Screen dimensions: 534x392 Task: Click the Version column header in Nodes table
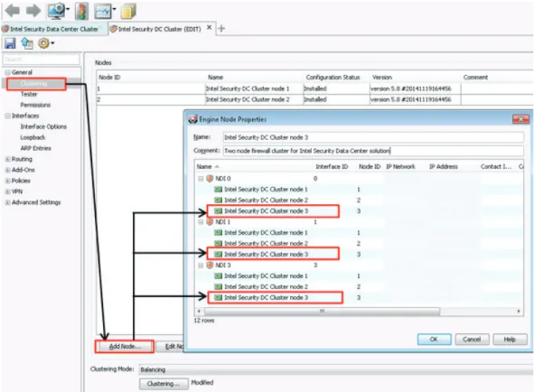point(382,78)
